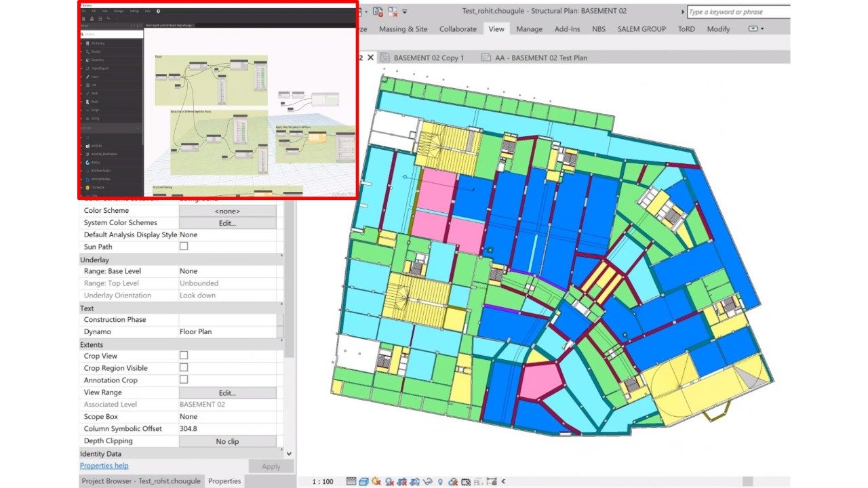This screenshot has height=488, width=868.
Task: Toggle the Annotation Crop checkbox
Action: pos(183,380)
